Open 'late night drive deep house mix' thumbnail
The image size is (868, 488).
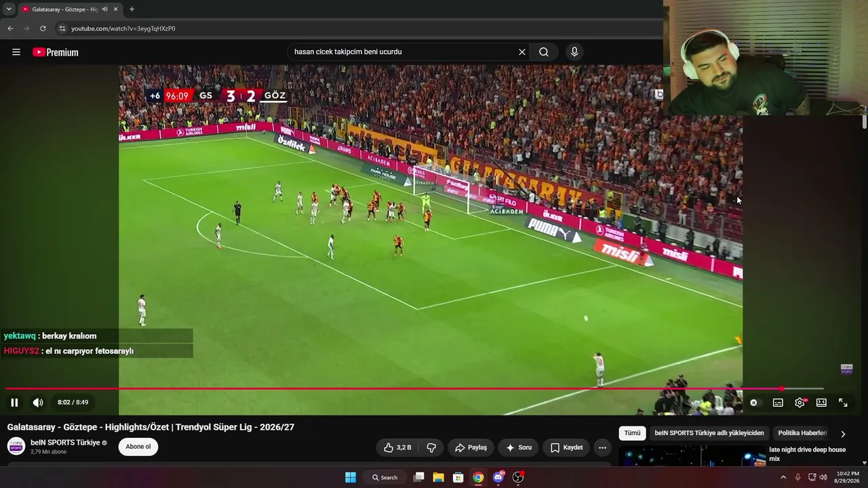[x=691, y=456]
